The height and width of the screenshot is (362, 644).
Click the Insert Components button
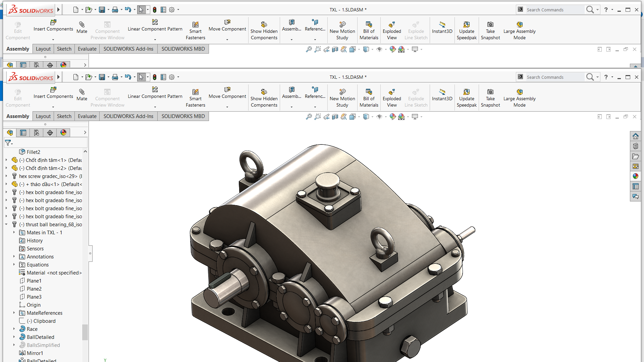tap(53, 93)
